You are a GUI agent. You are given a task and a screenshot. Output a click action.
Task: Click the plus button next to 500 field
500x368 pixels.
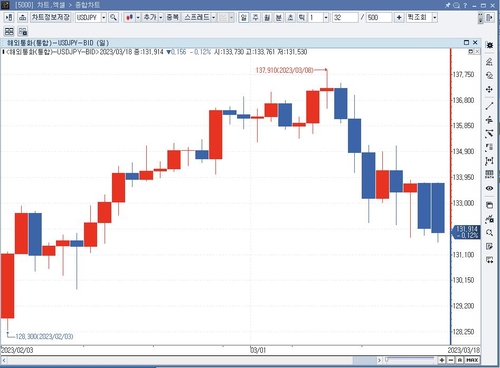[x=399, y=17]
